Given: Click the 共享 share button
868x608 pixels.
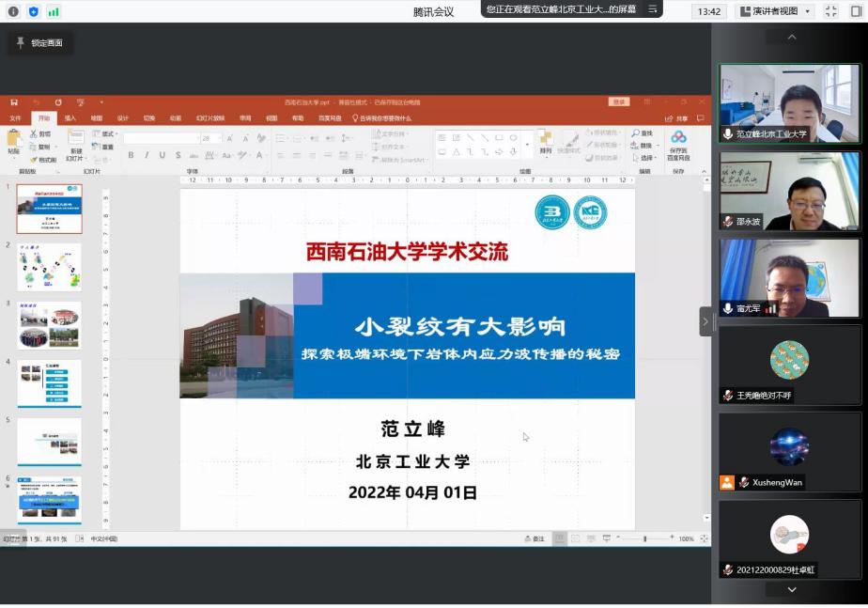Looking at the screenshot, I should 676,118.
